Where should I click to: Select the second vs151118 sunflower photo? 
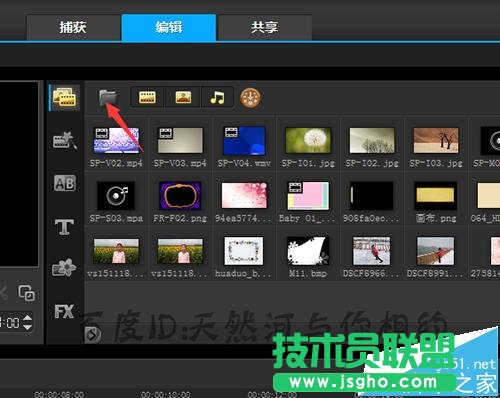[180, 251]
